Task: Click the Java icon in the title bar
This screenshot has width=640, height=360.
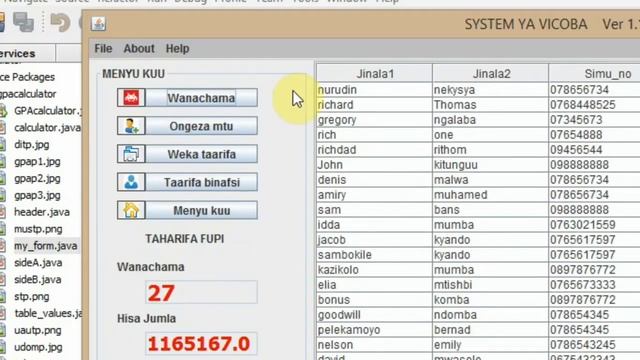Action: [98, 24]
